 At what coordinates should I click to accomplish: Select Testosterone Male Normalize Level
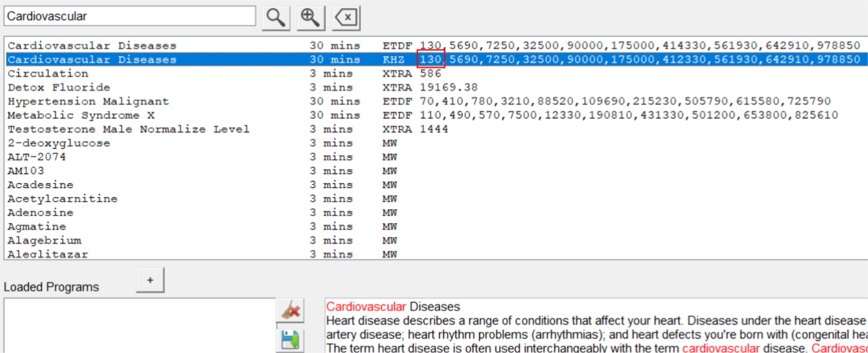[x=129, y=129]
